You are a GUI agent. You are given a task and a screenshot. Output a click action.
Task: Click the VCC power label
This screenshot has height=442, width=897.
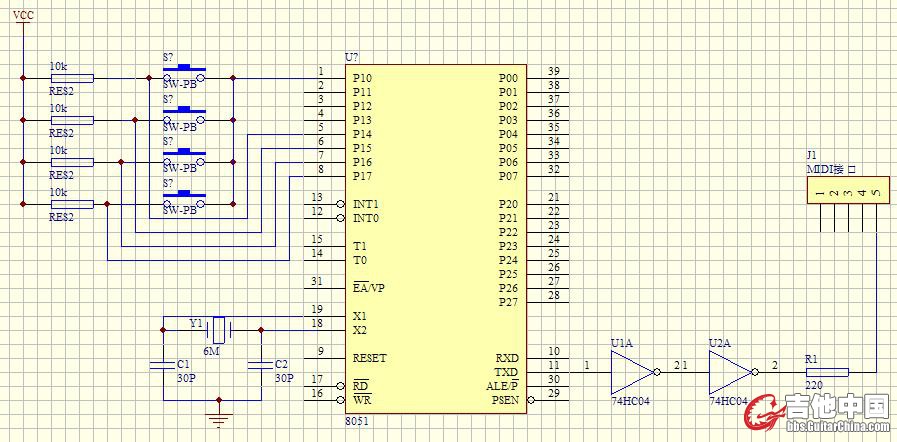click(23, 15)
